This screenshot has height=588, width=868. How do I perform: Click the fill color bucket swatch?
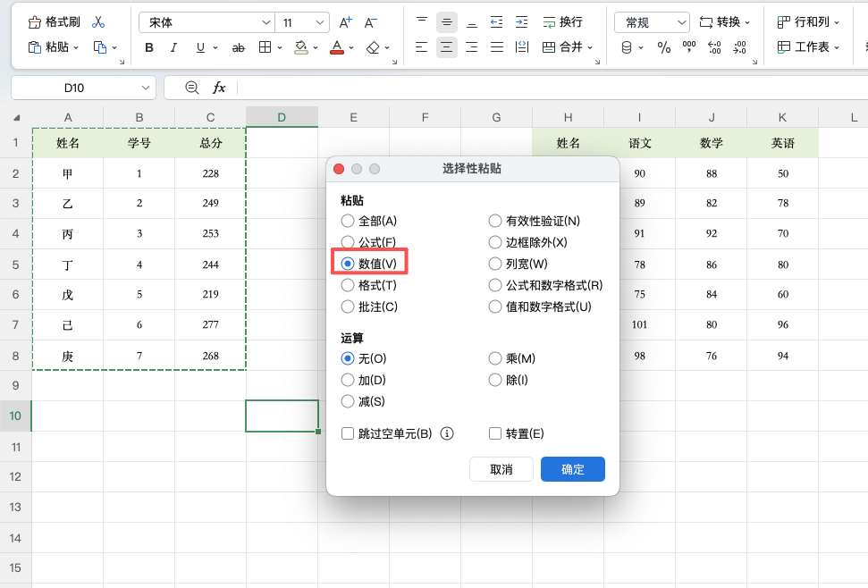pyautogui.click(x=301, y=47)
